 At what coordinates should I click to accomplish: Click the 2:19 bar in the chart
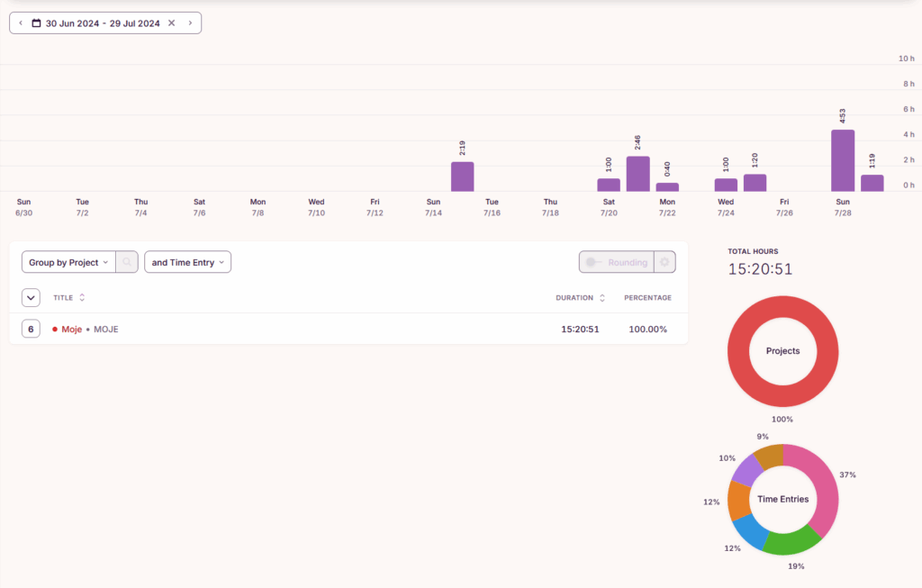462,176
